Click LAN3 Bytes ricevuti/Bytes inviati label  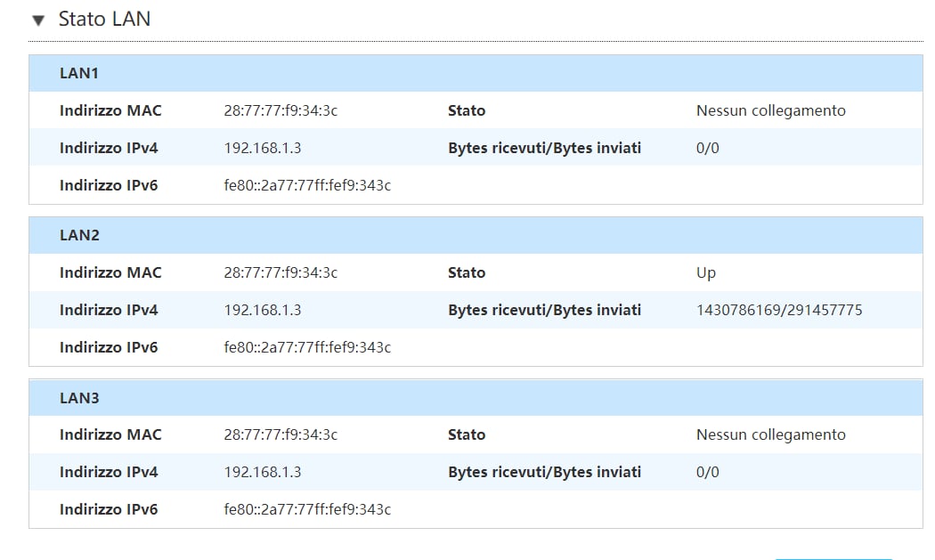(x=544, y=473)
